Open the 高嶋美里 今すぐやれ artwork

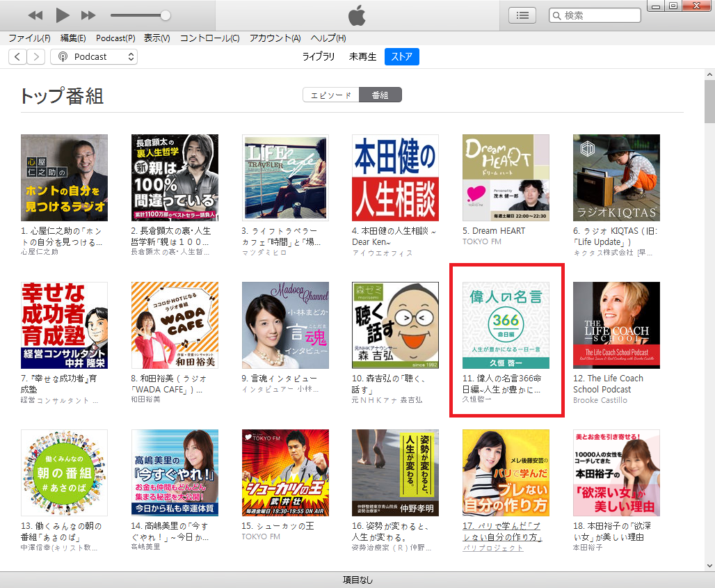point(175,473)
